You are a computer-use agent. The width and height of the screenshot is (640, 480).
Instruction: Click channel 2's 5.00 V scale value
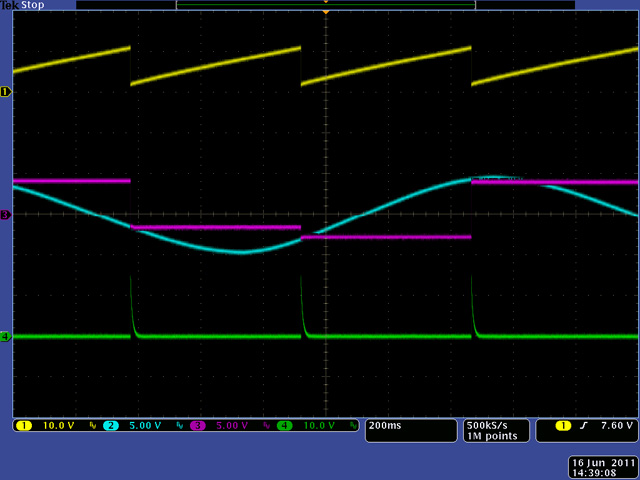click(146, 426)
